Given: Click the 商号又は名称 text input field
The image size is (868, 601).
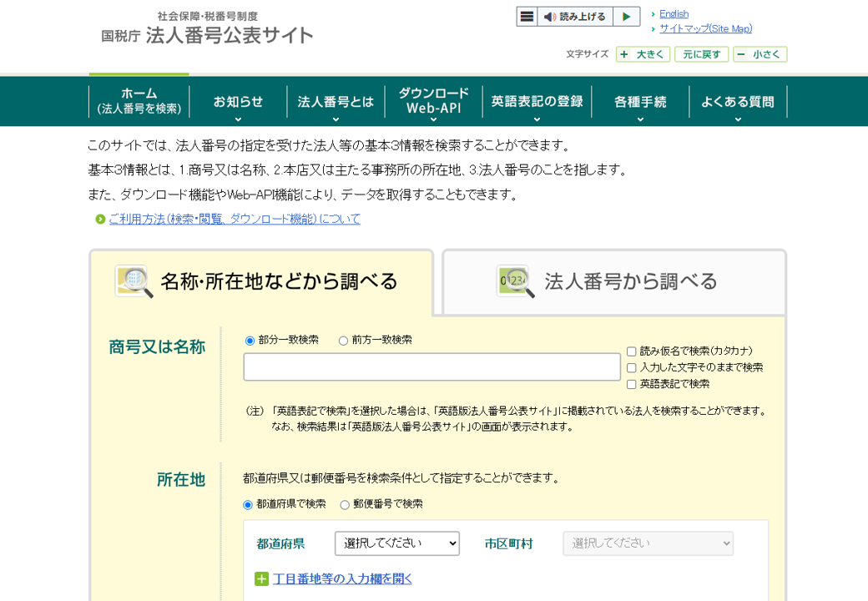Looking at the screenshot, I should [x=431, y=367].
